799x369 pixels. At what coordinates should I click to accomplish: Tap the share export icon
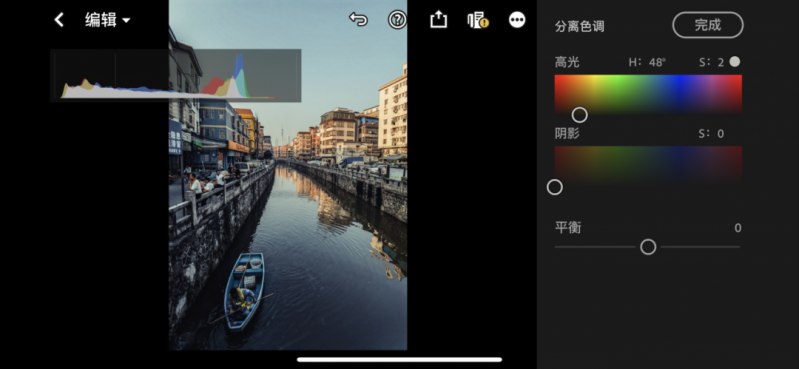coord(438,19)
